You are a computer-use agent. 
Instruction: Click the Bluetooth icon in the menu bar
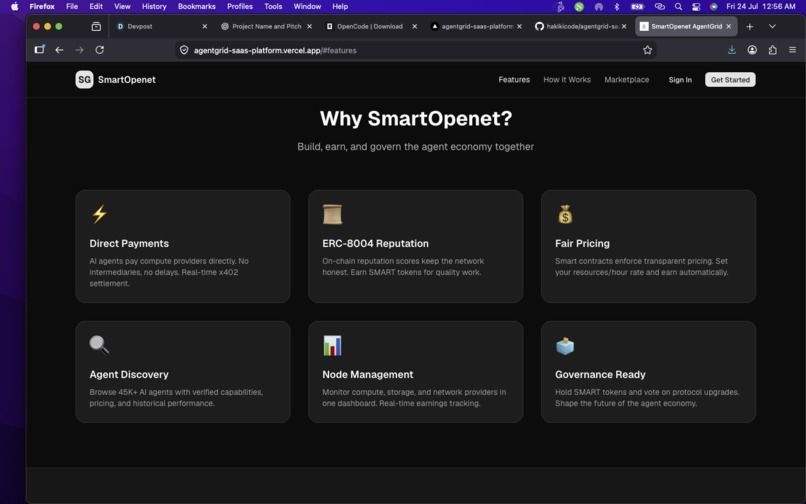[x=617, y=7]
